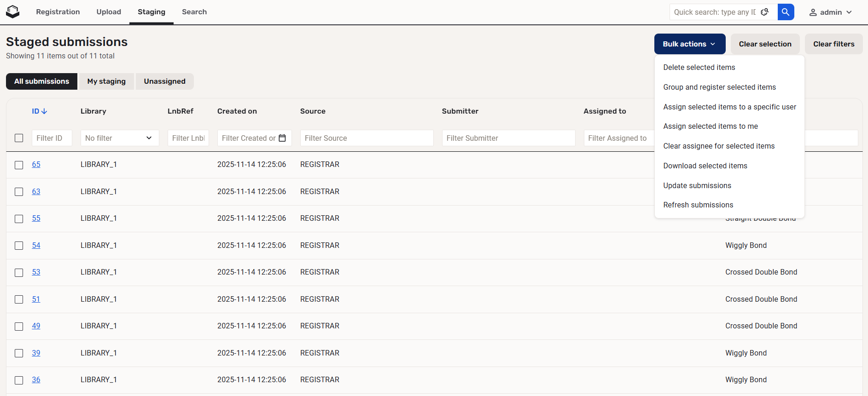Choose 'Delete selected items' from the menu
Image resolution: width=868 pixels, height=396 pixels.
(699, 68)
